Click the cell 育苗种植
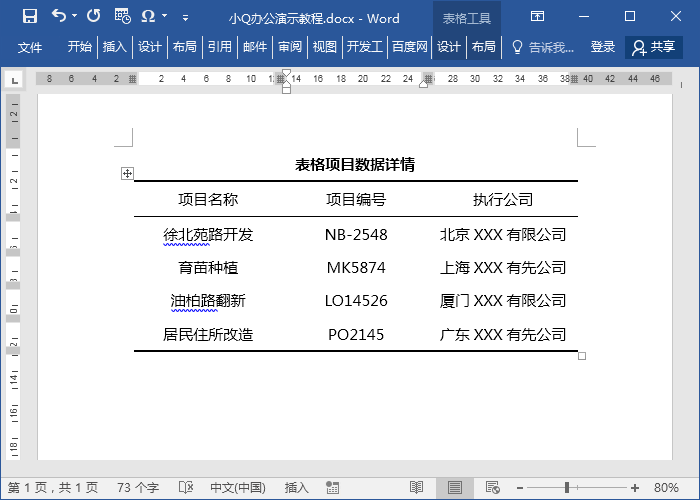 pos(208,267)
